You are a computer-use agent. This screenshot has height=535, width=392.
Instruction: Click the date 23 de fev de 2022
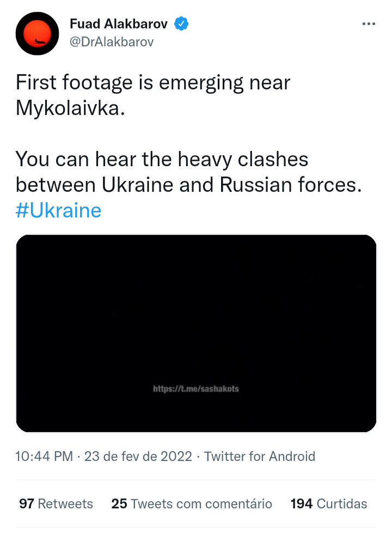click(x=138, y=456)
